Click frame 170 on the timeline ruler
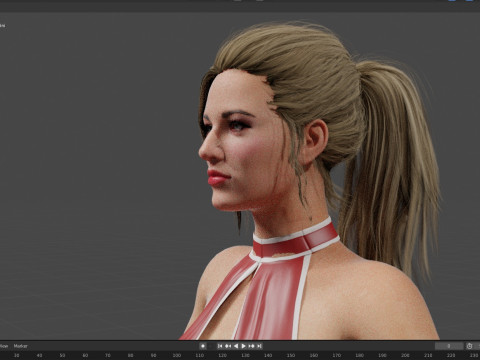This screenshot has height=360, width=480. [337, 356]
